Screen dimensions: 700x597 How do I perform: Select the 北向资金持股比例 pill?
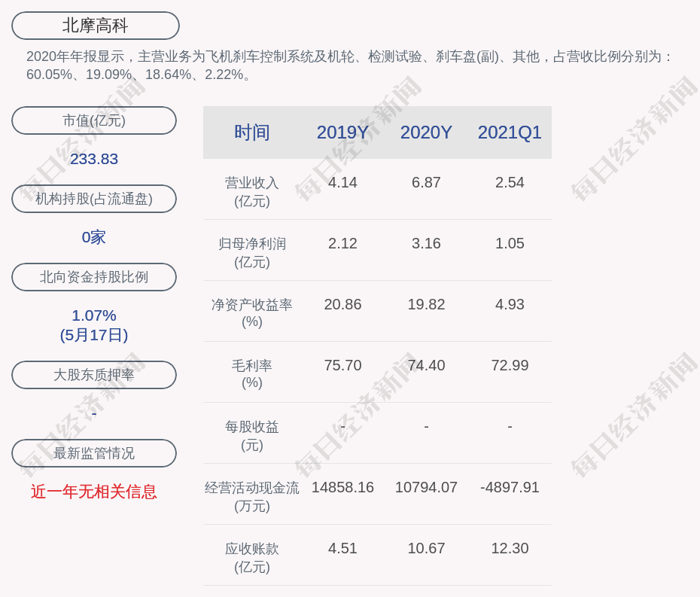[94, 277]
